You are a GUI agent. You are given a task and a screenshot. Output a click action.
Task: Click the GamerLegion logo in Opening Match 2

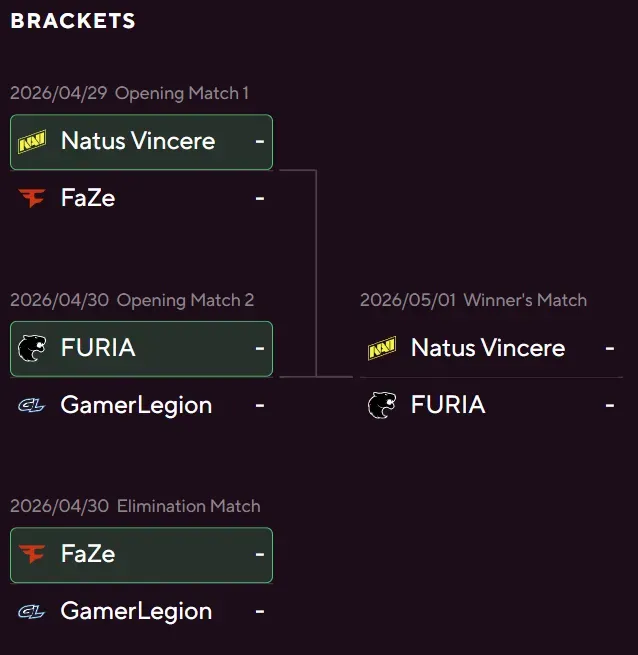pos(32,405)
